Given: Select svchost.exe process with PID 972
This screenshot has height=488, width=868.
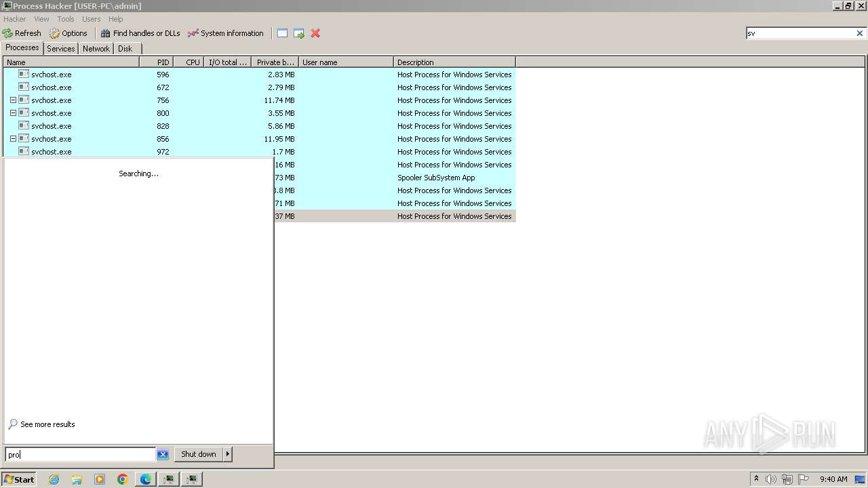Looking at the screenshot, I should (x=259, y=152).
